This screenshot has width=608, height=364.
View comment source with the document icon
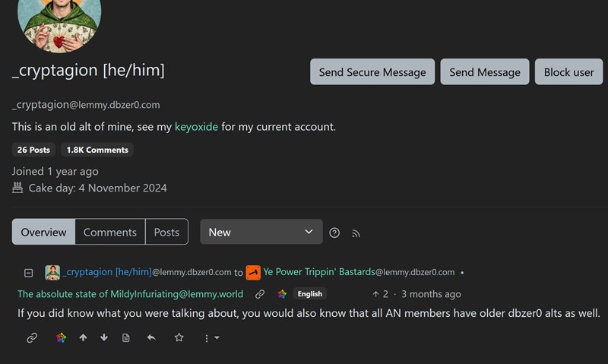click(126, 337)
